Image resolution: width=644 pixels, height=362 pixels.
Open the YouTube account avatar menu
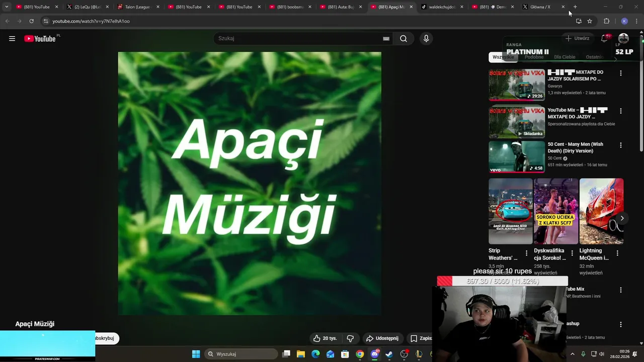[623, 38]
